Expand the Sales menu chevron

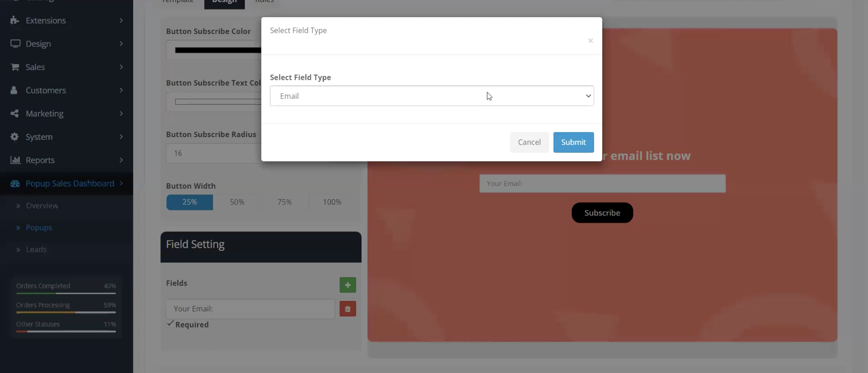point(121,67)
